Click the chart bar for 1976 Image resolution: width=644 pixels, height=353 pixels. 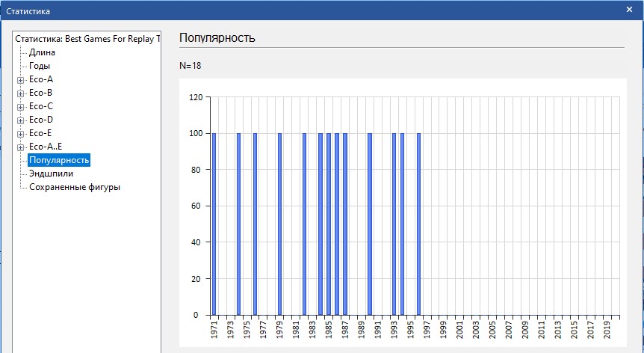(255, 224)
